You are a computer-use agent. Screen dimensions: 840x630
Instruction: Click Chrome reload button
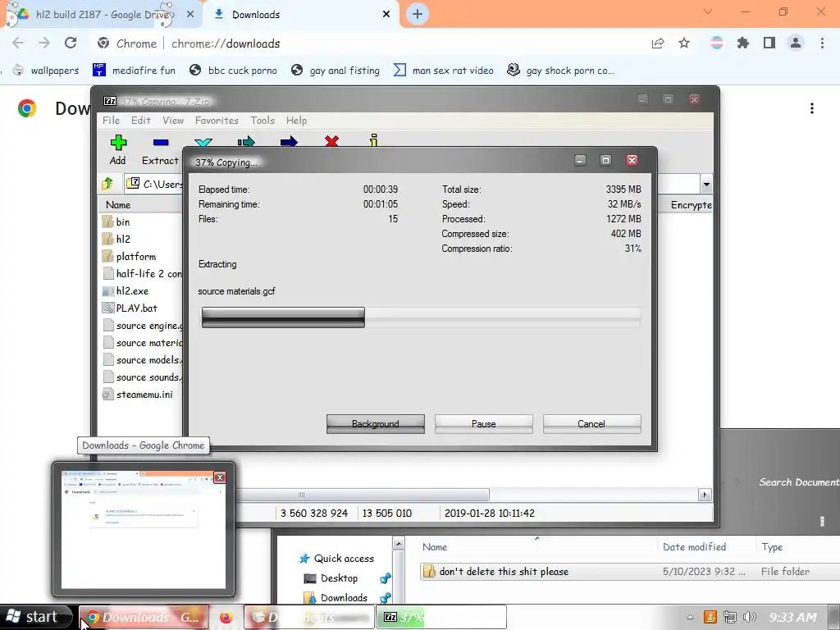(x=71, y=43)
